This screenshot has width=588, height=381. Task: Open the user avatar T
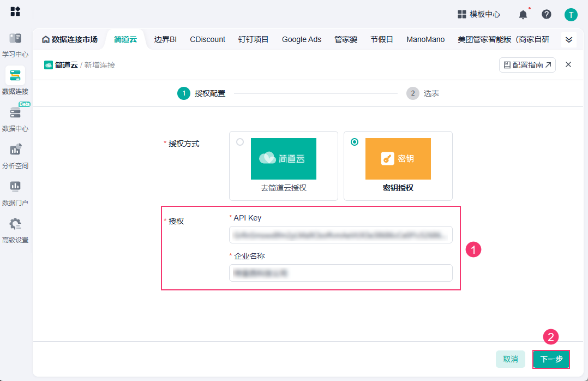point(571,15)
